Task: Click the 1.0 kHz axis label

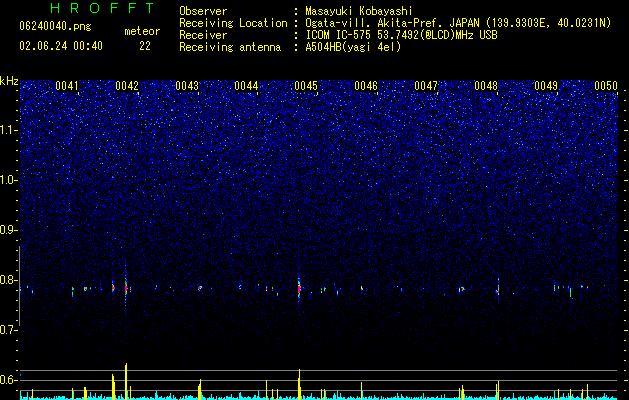Action: tap(8, 180)
